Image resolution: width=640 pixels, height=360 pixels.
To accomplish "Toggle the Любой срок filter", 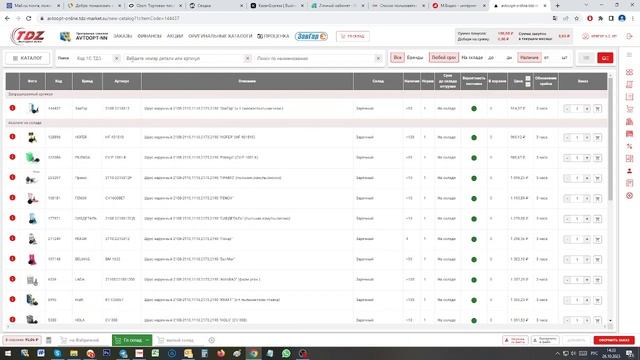I will pos(444,58).
